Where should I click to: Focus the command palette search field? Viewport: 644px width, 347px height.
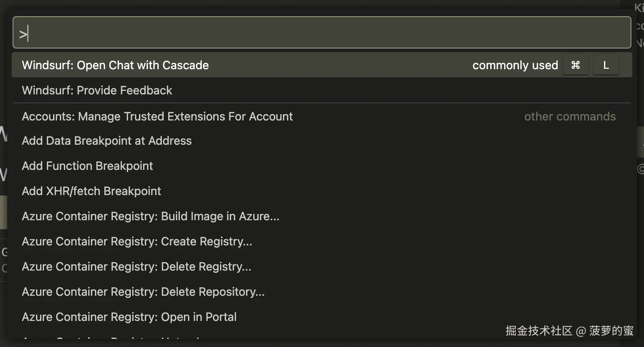pyautogui.click(x=322, y=32)
